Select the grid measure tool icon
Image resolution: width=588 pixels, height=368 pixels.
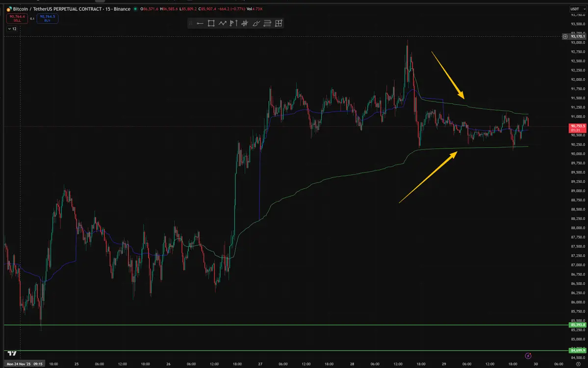pyautogui.click(x=279, y=23)
